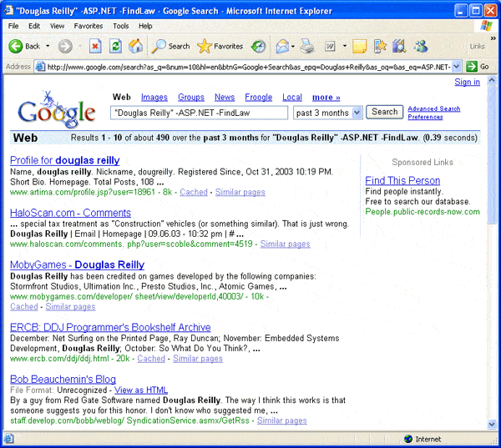Click the Google Search button
The height and width of the screenshot is (448, 501).
pyautogui.click(x=384, y=112)
